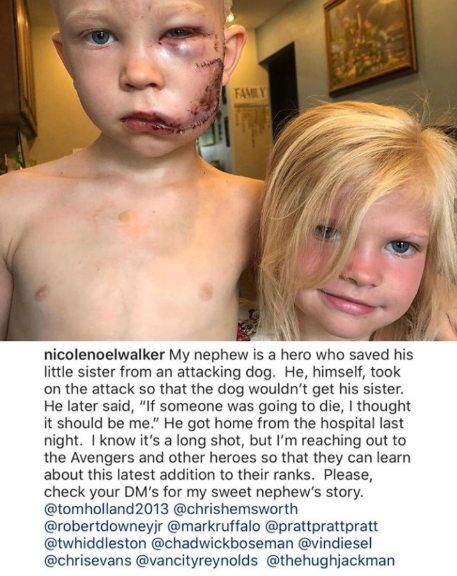This screenshot has height=576, width=457.
Task: Open the @chrisevans mention
Action: [87, 561]
